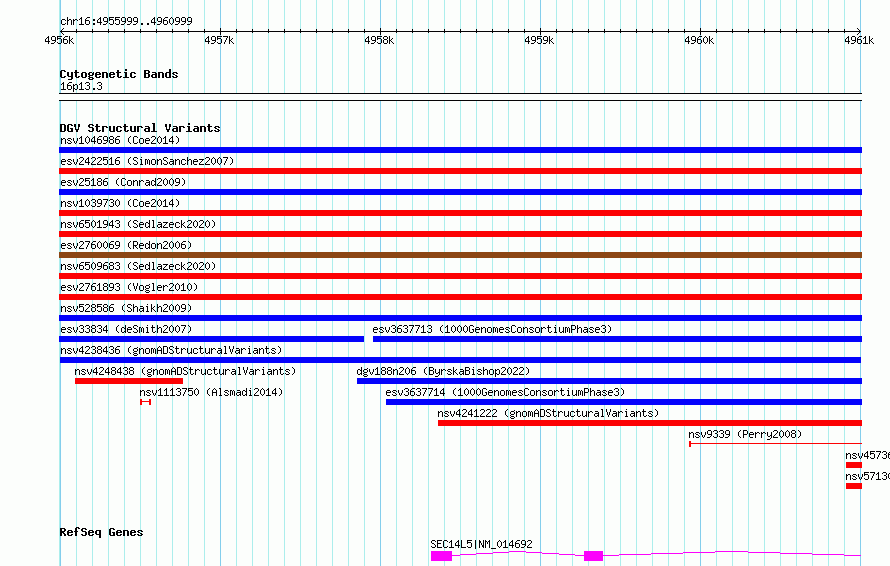Open esv2761893 (Vogler2010) variant label
The width and height of the screenshot is (890, 566).
click(x=129, y=287)
